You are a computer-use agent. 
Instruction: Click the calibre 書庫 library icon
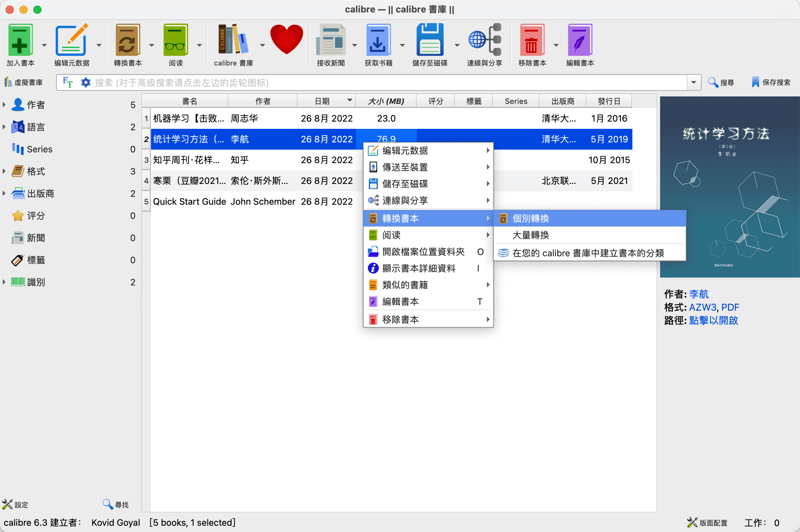tap(233, 39)
